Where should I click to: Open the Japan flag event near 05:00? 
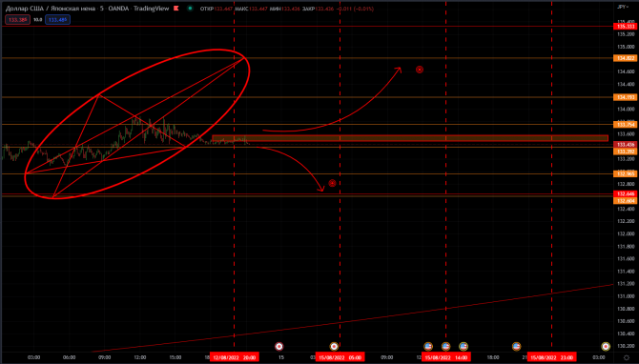pyautogui.click(x=334, y=347)
